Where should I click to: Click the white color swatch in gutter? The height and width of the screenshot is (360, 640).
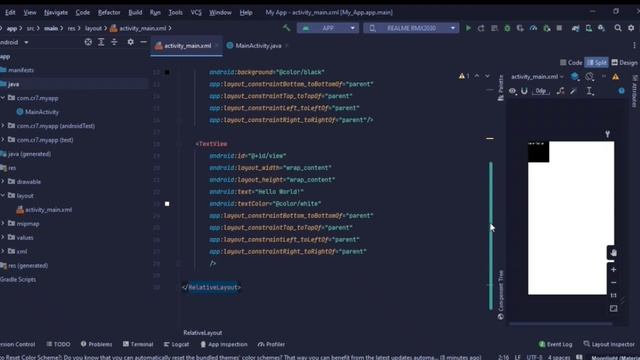click(x=167, y=204)
